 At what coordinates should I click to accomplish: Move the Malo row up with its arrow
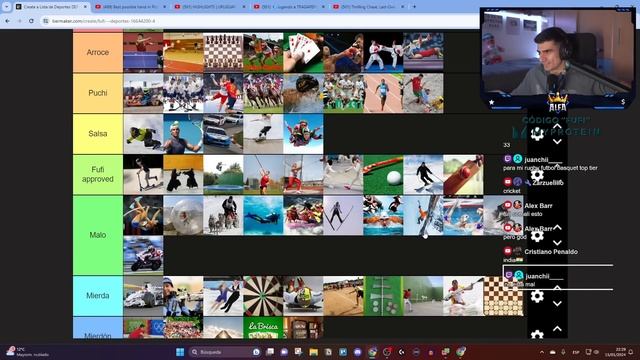click(557, 227)
